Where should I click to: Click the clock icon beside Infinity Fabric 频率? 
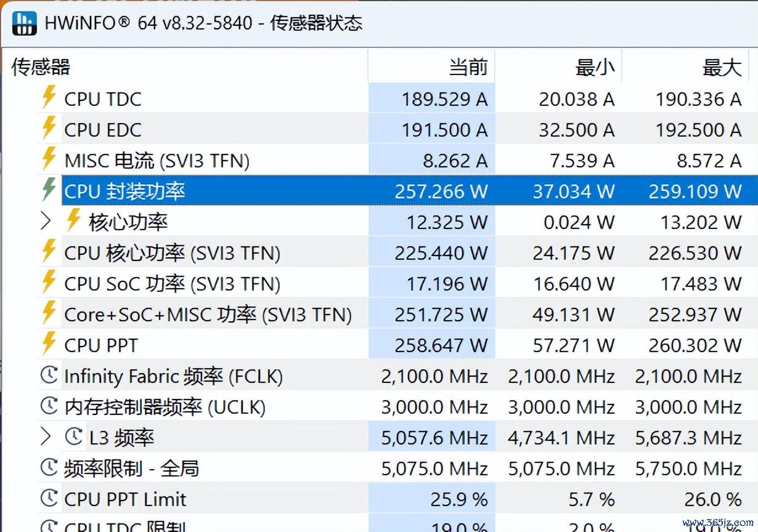49,375
